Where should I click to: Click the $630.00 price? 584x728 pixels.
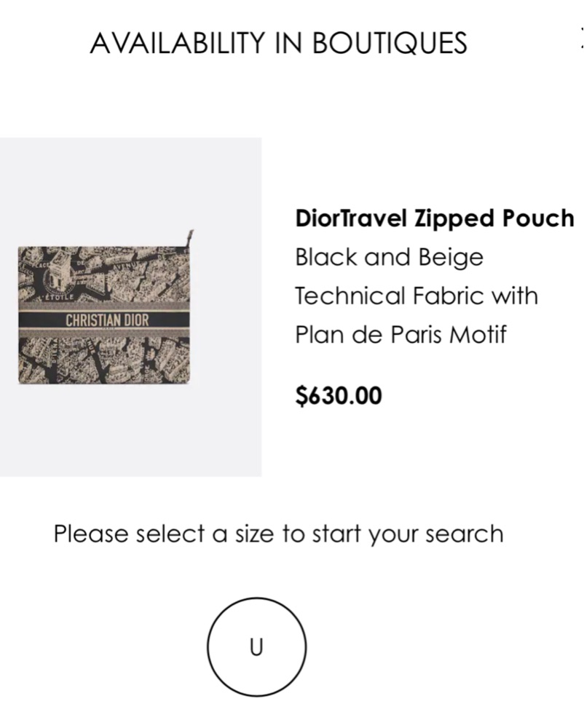pos(338,395)
